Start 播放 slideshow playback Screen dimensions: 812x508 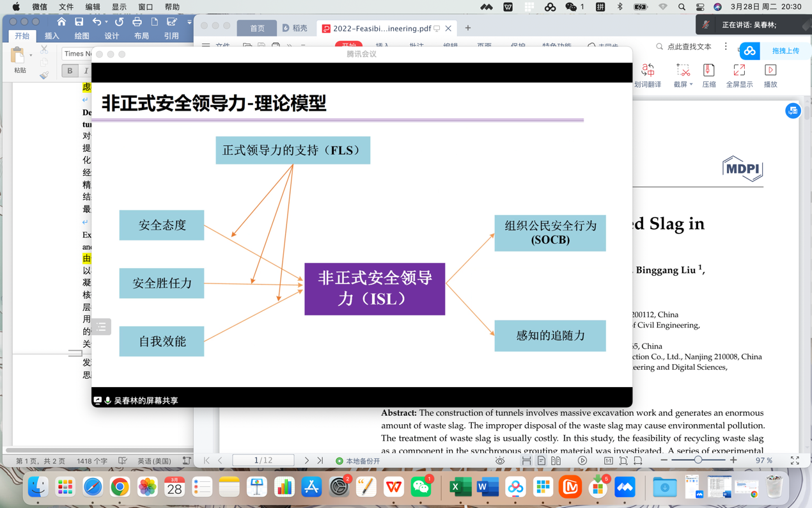770,75
